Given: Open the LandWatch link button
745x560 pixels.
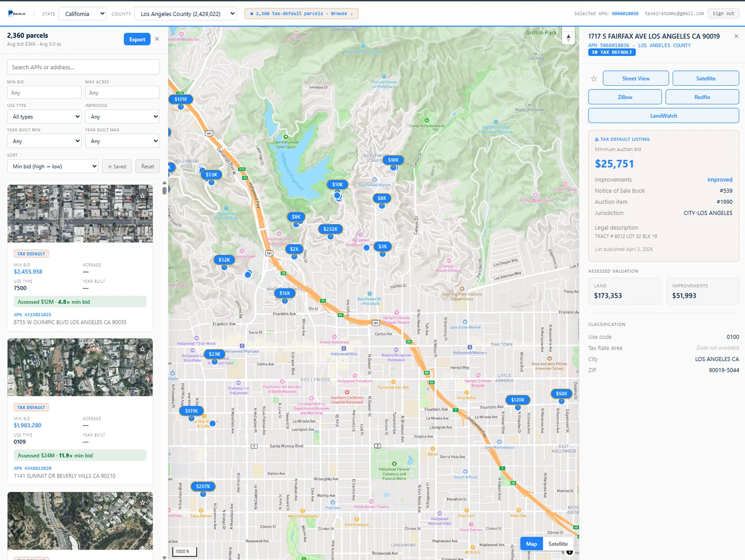Looking at the screenshot, I should click(x=664, y=116).
